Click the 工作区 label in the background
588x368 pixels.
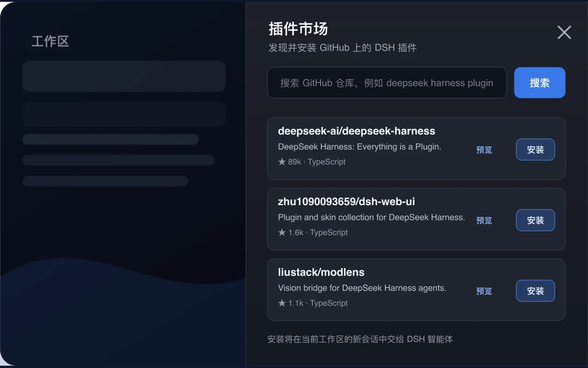[50, 41]
